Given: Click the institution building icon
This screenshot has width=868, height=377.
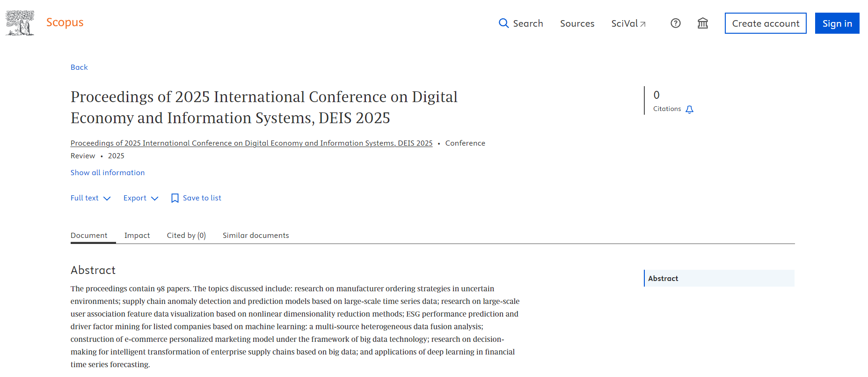Looking at the screenshot, I should pyautogui.click(x=702, y=23).
